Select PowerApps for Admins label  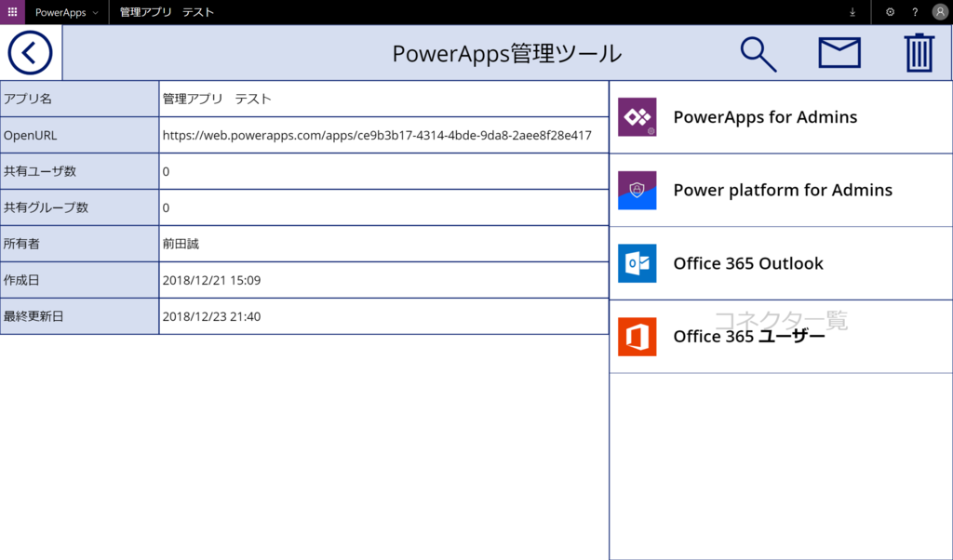coord(765,116)
